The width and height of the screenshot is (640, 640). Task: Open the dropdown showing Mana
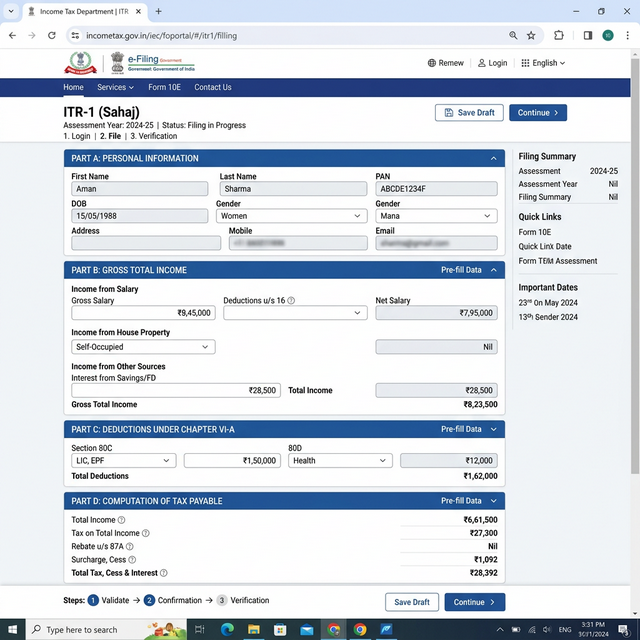[x=436, y=216]
